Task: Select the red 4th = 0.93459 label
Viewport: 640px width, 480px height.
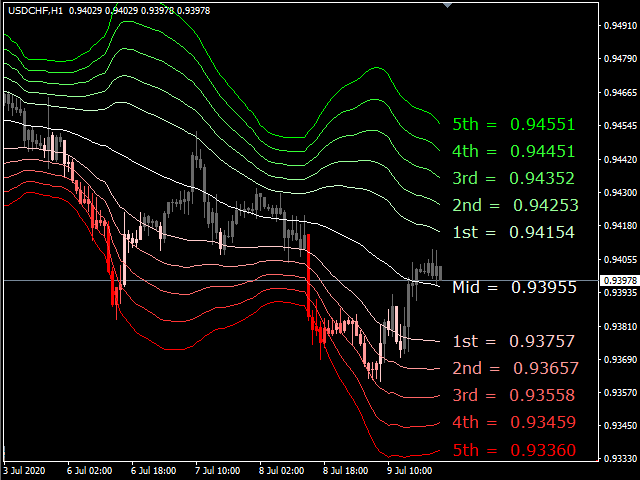Action: coord(513,422)
